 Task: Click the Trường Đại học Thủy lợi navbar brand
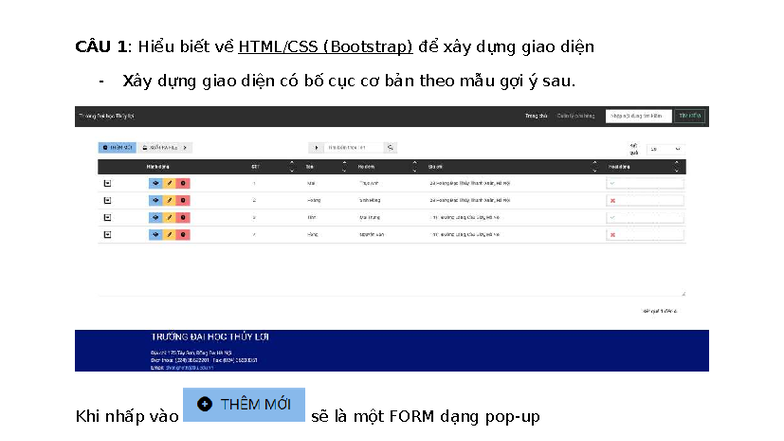click(106, 116)
